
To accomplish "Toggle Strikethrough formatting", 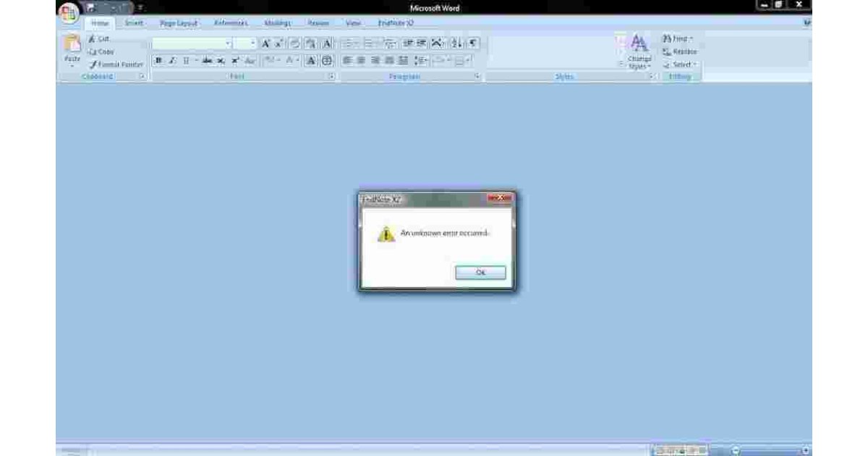I will 207,61.
